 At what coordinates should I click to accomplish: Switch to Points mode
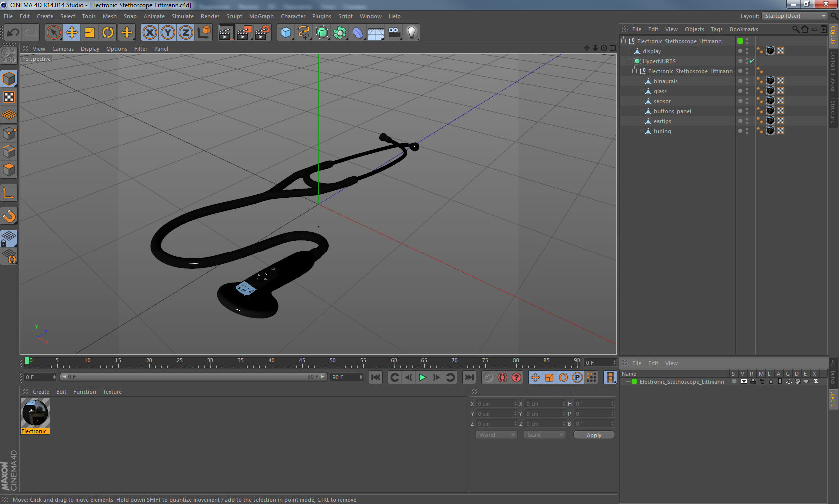point(9,133)
